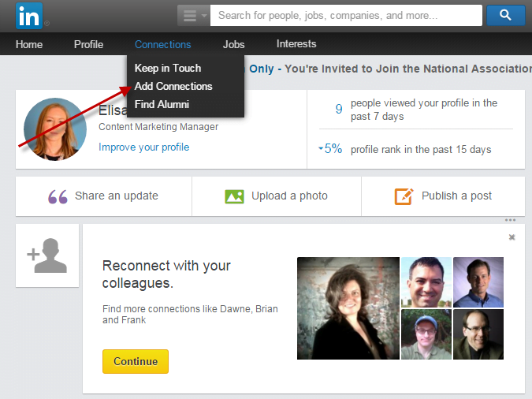Click the LinkedIn logo
Image resolution: width=532 pixels, height=399 pixels.
click(29, 16)
